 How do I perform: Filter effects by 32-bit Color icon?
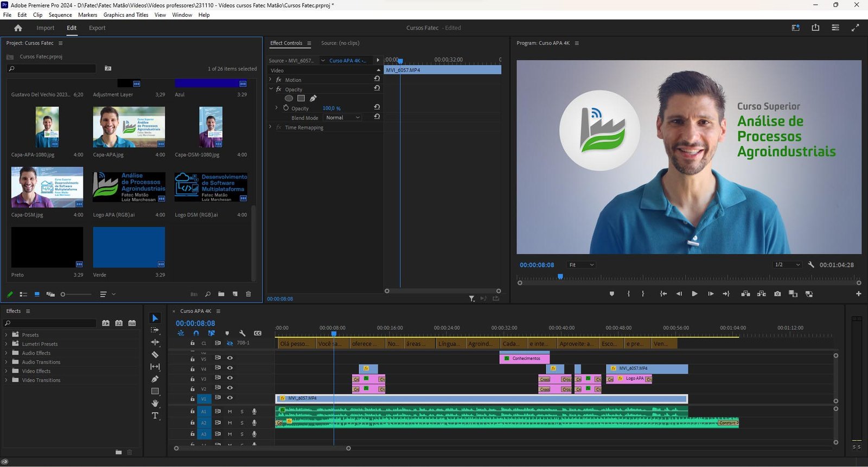(x=119, y=323)
